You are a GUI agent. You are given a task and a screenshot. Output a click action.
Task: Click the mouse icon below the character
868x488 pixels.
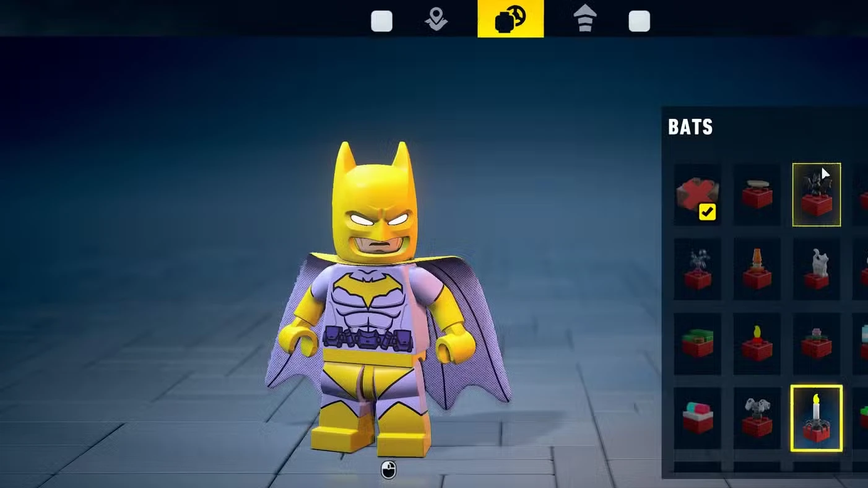388,470
